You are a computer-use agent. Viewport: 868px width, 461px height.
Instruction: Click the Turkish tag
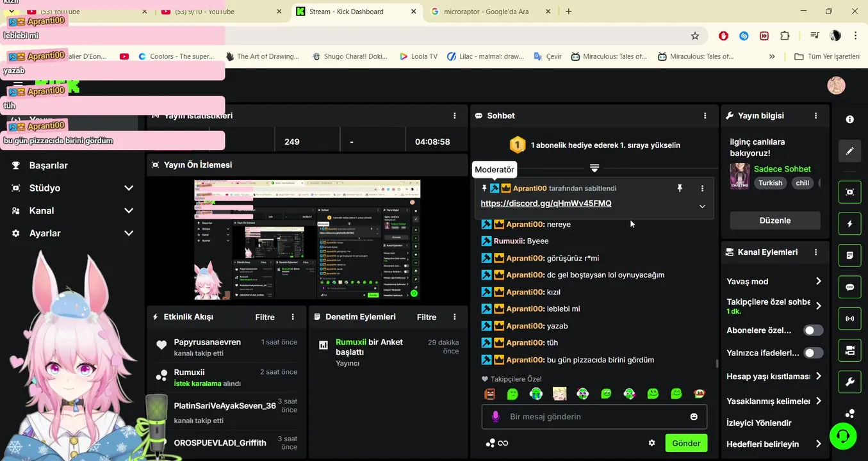[x=771, y=183]
